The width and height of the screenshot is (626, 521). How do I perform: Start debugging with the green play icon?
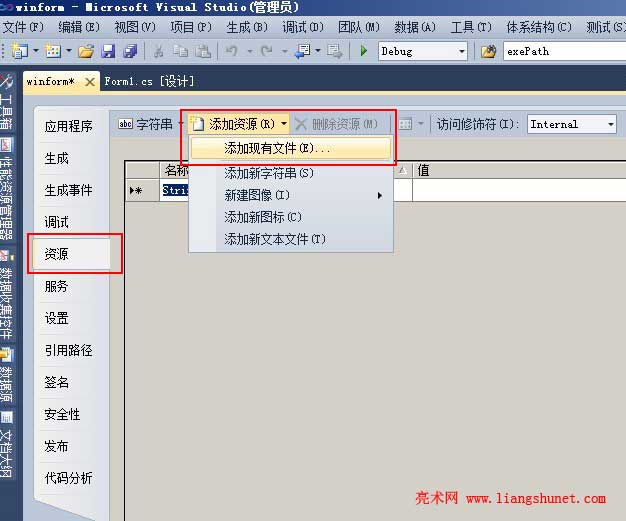(364, 51)
